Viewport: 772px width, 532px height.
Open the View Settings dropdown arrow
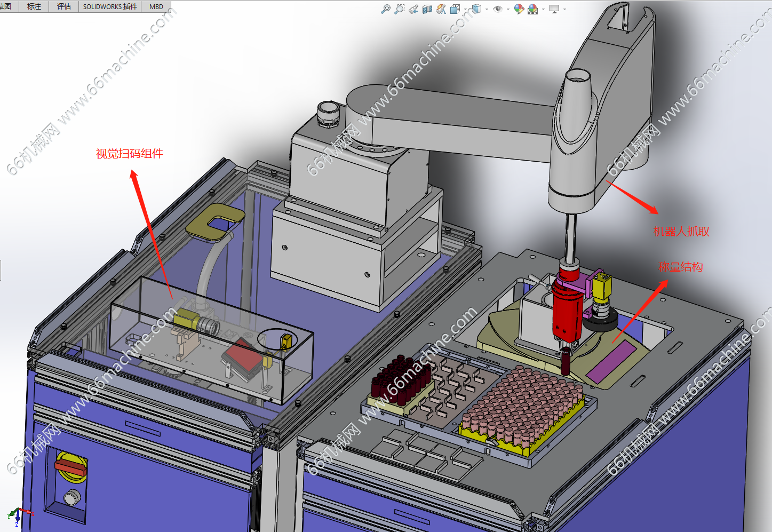[x=564, y=9]
